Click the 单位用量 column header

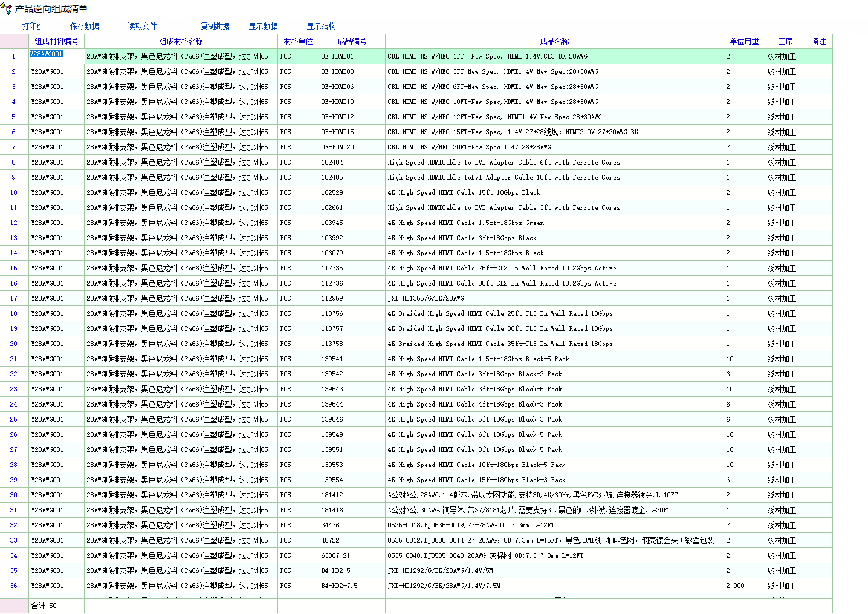[744, 41]
